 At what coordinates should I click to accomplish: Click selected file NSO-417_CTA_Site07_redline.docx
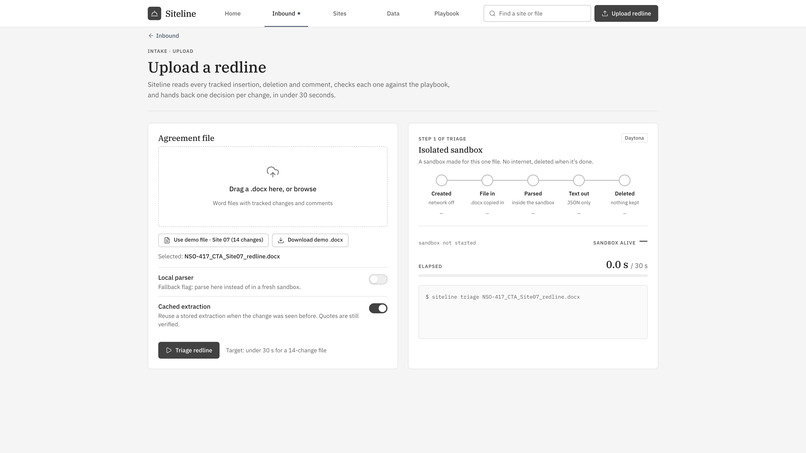tap(232, 256)
